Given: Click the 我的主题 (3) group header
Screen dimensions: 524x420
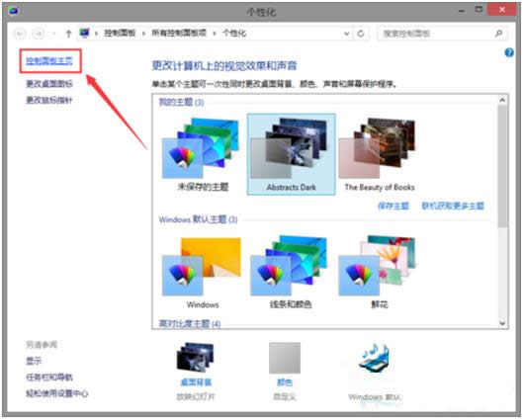Looking at the screenshot, I should coord(181,102).
